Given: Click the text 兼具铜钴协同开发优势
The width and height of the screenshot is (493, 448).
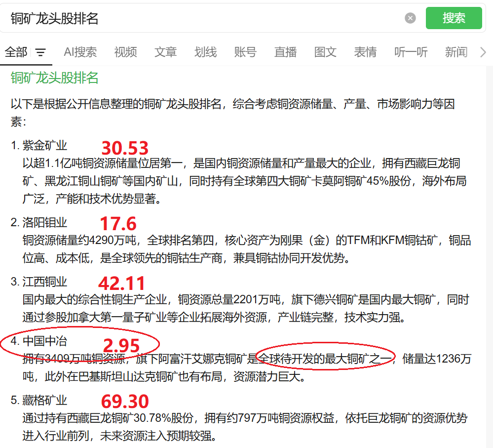Looking at the screenshot, I should [288, 258].
